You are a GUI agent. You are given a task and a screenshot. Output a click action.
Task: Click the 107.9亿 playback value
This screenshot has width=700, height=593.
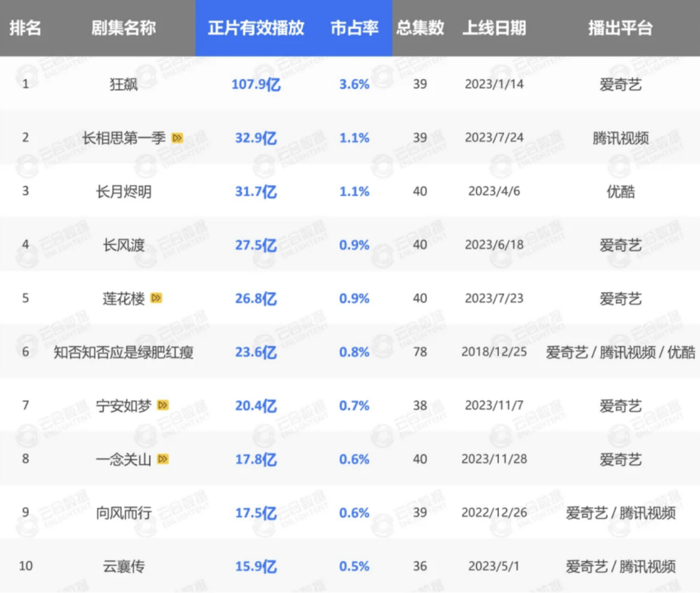(x=256, y=84)
